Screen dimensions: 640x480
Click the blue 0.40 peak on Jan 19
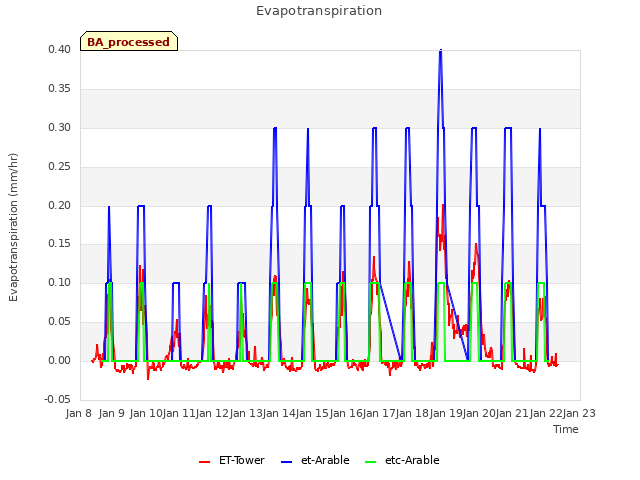[440, 51]
